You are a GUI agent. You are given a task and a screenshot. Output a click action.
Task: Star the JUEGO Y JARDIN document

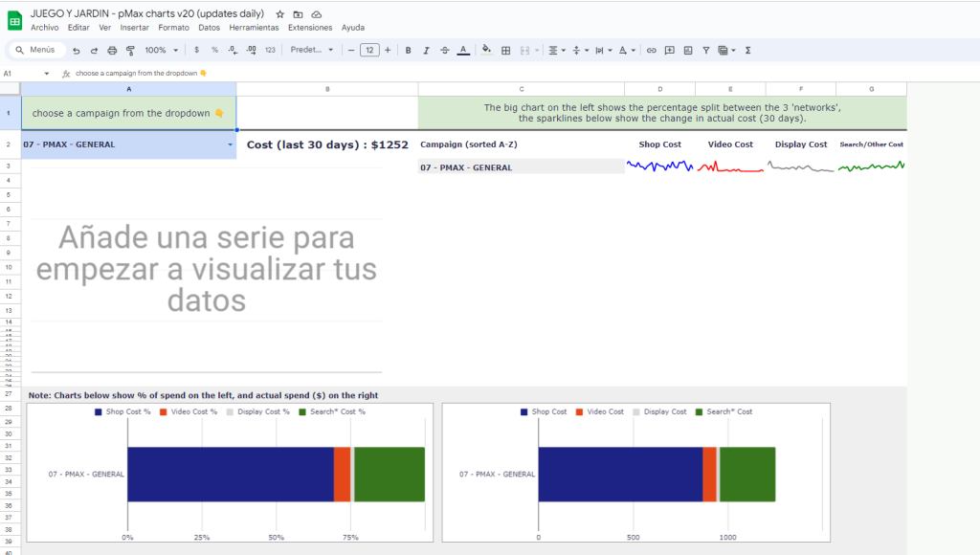279,14
